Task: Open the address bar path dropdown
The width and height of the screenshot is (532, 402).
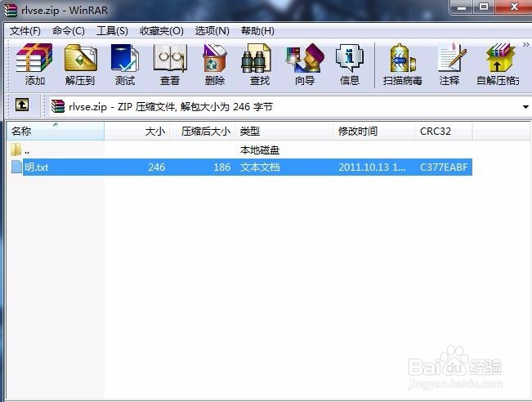Action: point(525,107)
